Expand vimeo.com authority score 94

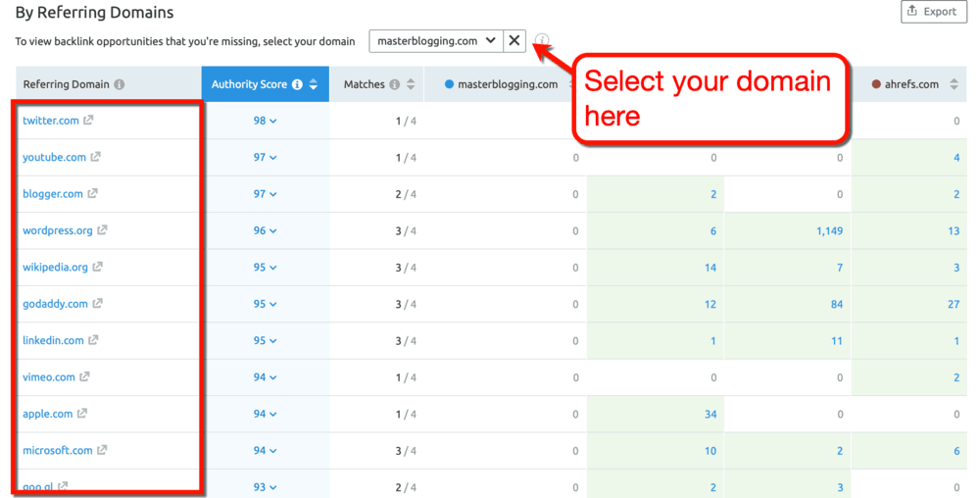pyautogui.click(x=265, y=377)
